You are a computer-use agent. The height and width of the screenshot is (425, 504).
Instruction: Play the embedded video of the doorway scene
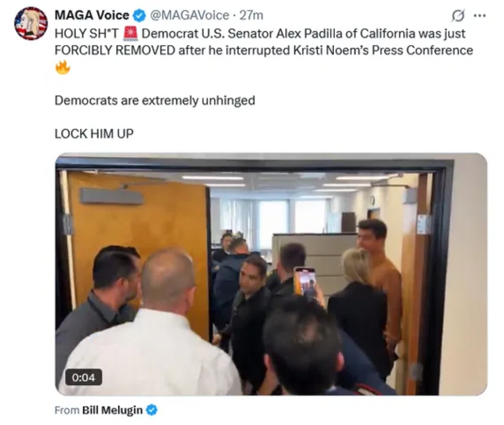pyautogui.click(x=271, y=274)
